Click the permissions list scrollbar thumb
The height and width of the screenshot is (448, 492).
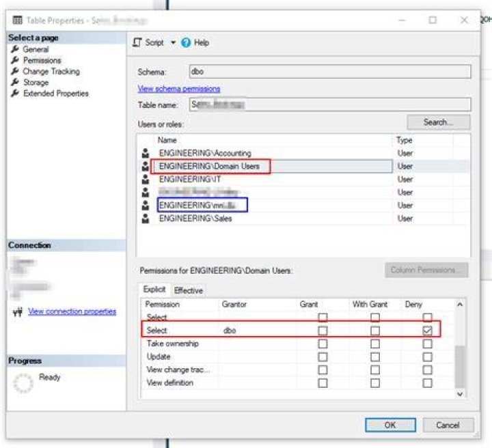460,367
